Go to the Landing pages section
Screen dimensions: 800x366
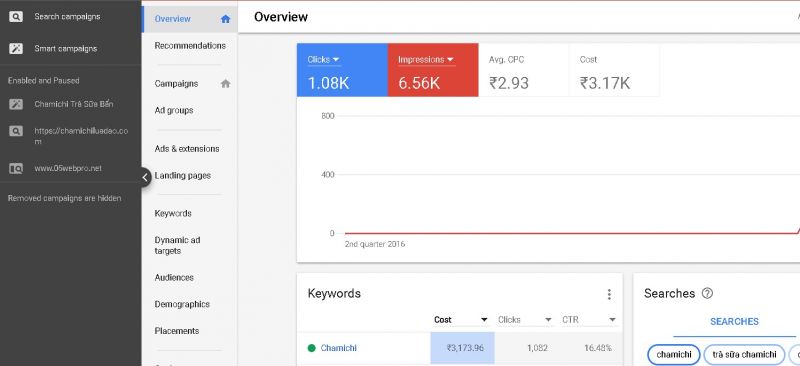[183, 176]
